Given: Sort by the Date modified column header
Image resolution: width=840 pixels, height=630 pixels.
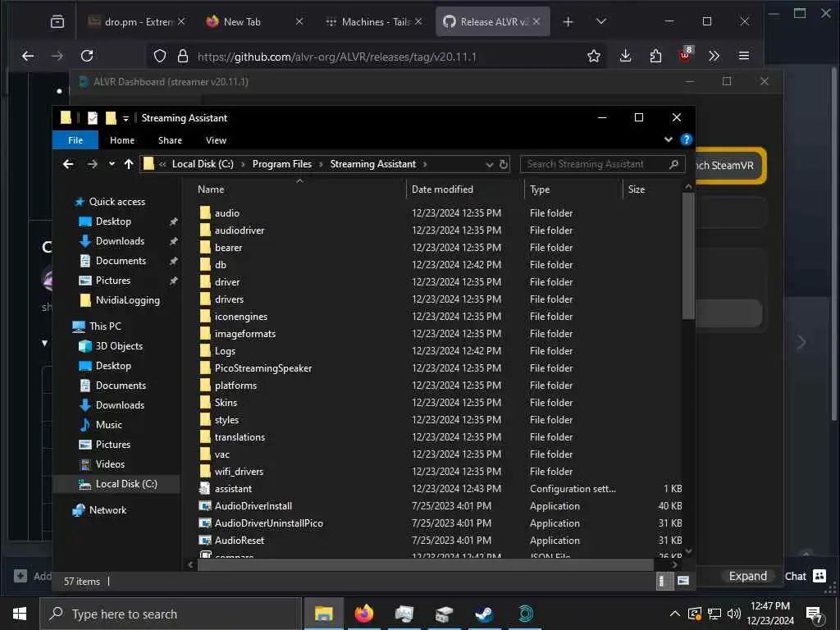Looking at the screenshot, I should 442,189.
